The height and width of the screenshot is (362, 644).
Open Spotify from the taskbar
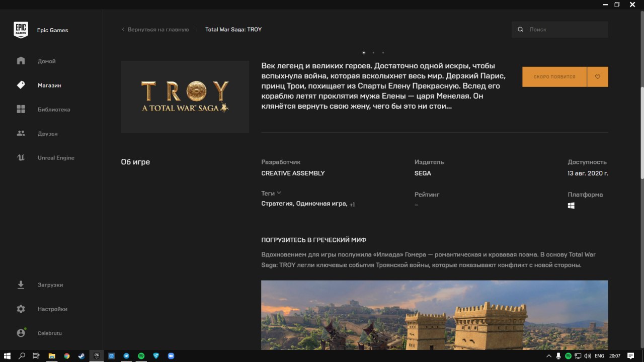pyautogui.click(x=141, y=356)
